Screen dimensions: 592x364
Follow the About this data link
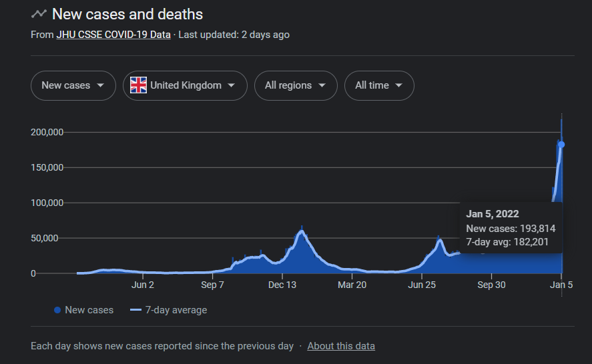point(341,346)
